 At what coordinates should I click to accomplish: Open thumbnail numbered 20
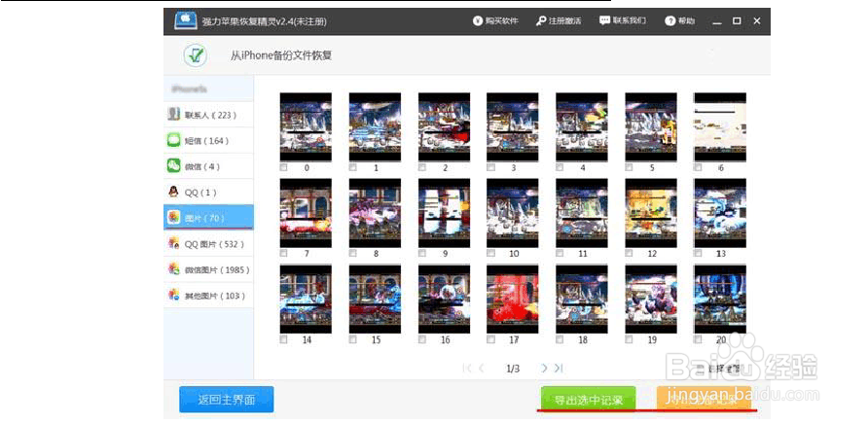[720, 299]
